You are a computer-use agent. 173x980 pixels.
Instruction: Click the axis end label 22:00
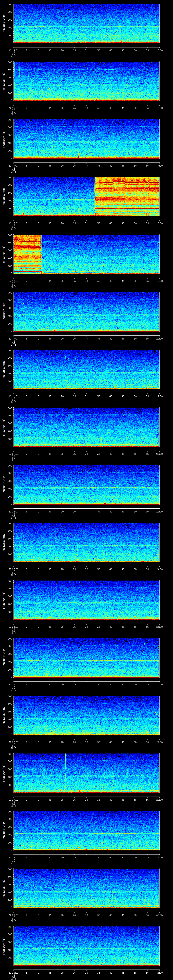pyautogui.click(x=159, y=454)
